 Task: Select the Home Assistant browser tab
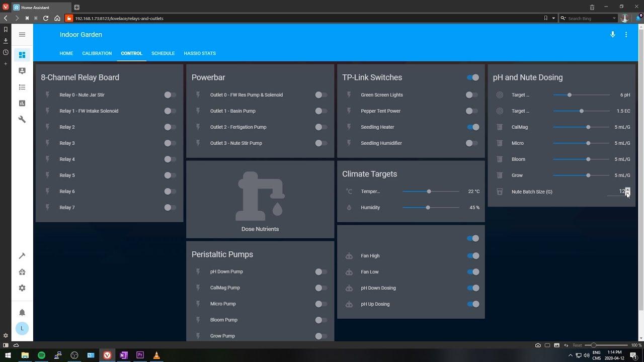[x=41, y=8]
